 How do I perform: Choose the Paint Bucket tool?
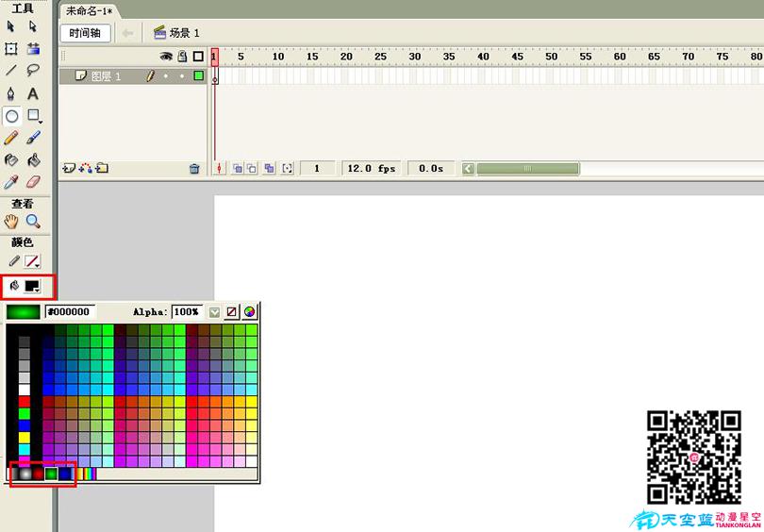[33, 159]
